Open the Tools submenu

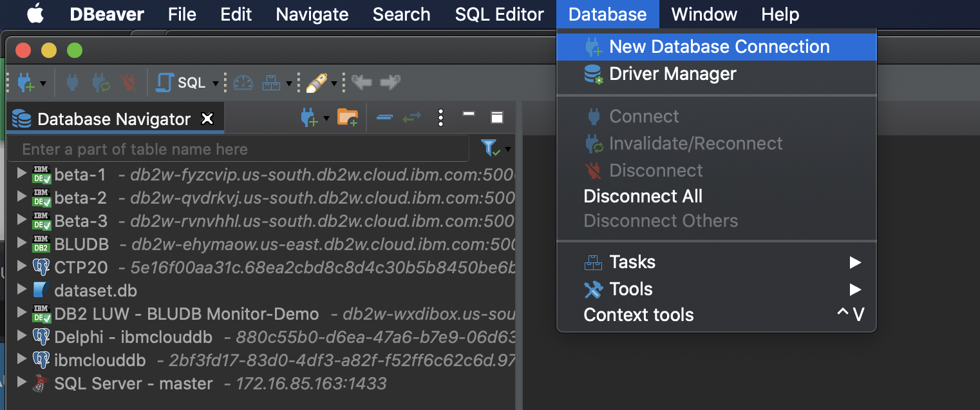pyautogui.click(x=716, y=289)
